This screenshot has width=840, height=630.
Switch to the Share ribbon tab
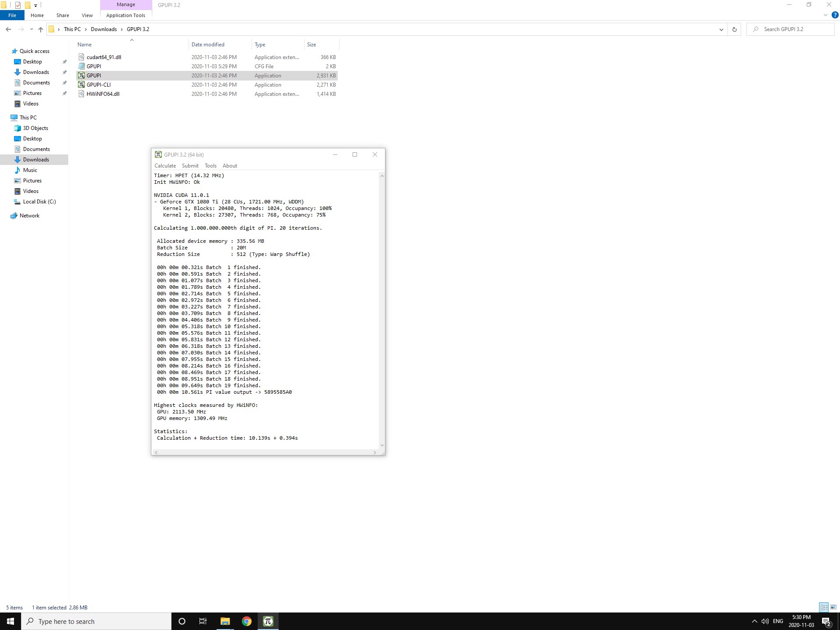point(63,15)
